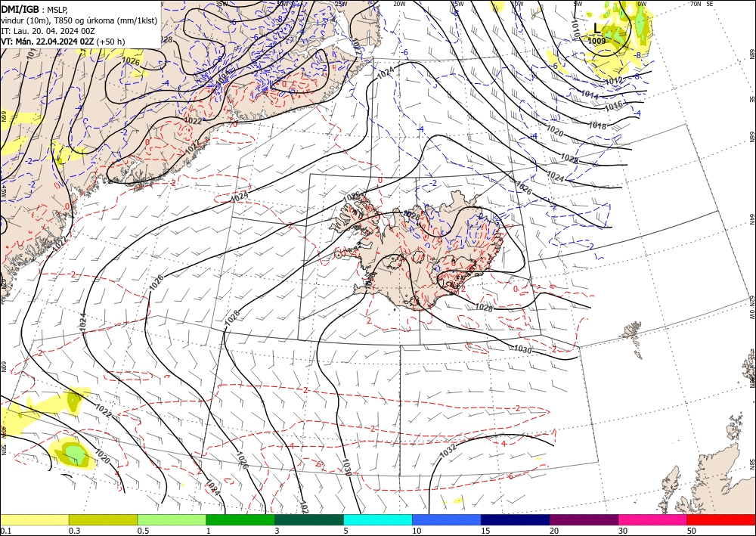Click the green 1–3 mm legend swatch

(x=240, y=519)
